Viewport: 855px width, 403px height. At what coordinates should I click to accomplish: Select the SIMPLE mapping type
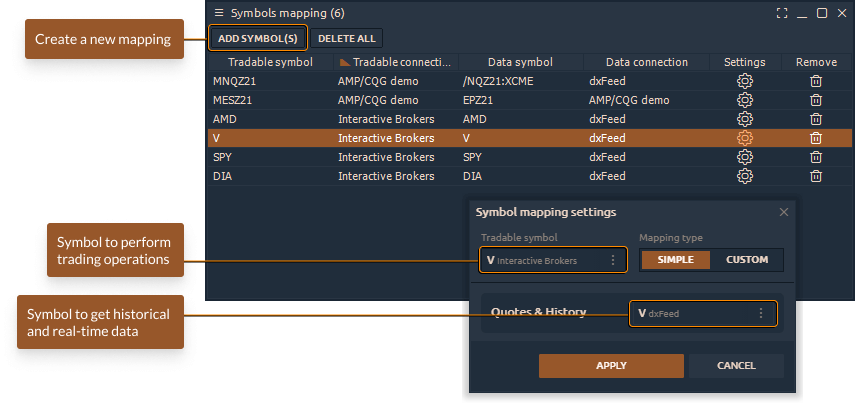pyautogui.click(x=675, y=260)
